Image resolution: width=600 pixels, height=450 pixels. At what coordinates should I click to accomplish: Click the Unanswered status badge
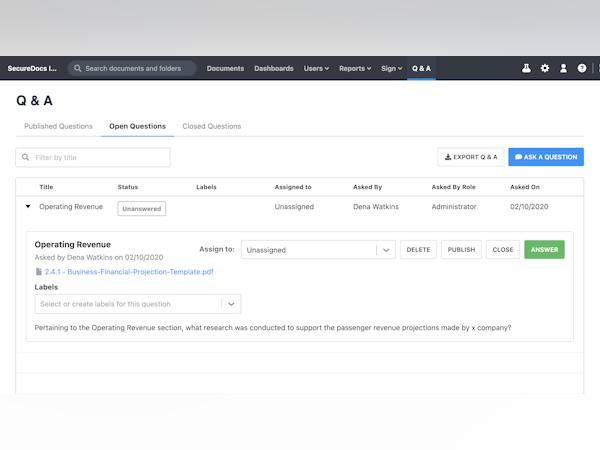click(142, 209)
